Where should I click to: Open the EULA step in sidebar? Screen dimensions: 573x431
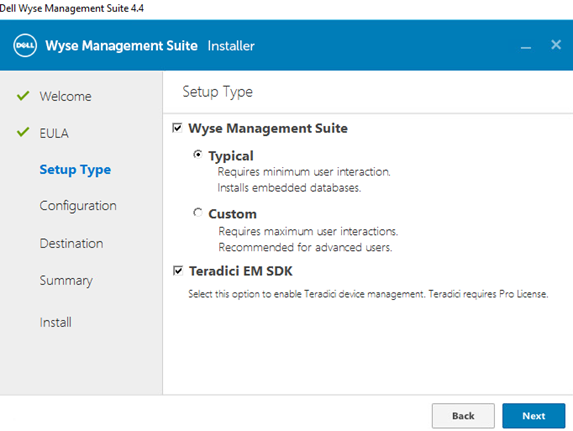pos(54,133)
